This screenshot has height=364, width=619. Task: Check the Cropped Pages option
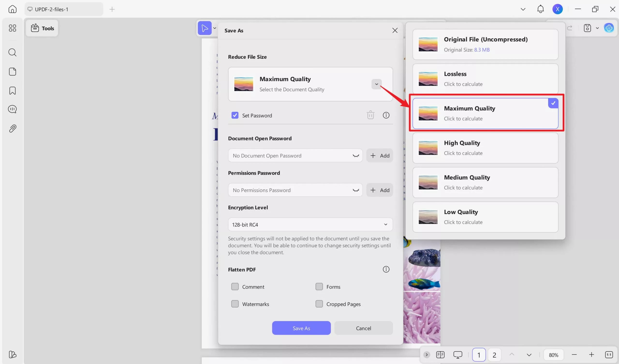319,304
